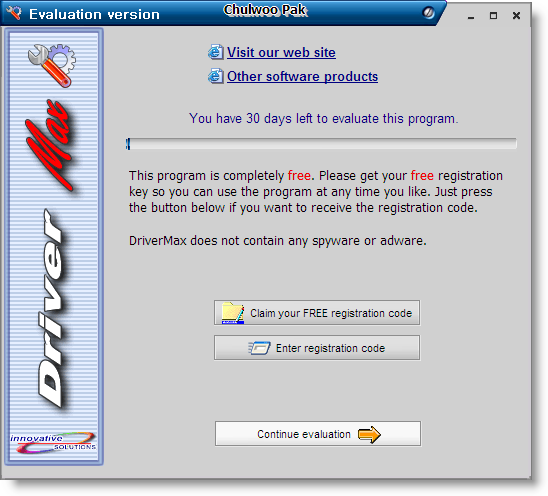Claim your FREE registration code

coord(317,312)
